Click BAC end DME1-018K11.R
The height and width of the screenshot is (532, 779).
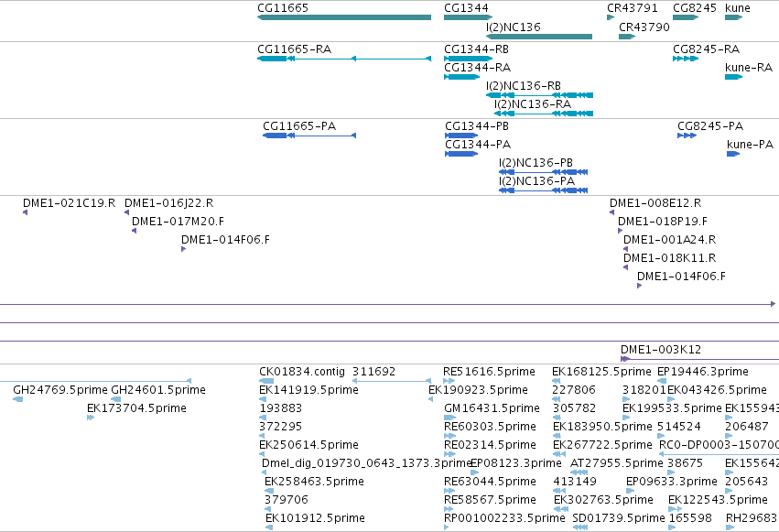click(x=669, y=258)
